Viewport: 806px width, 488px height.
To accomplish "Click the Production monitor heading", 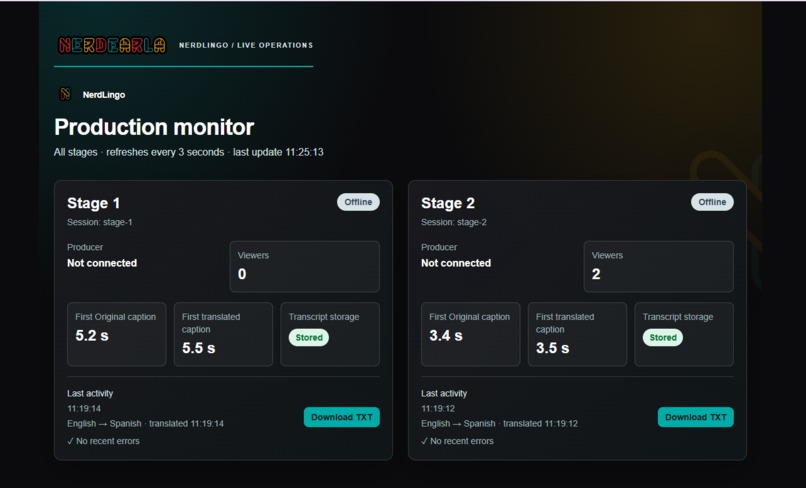I will point(154,127).
